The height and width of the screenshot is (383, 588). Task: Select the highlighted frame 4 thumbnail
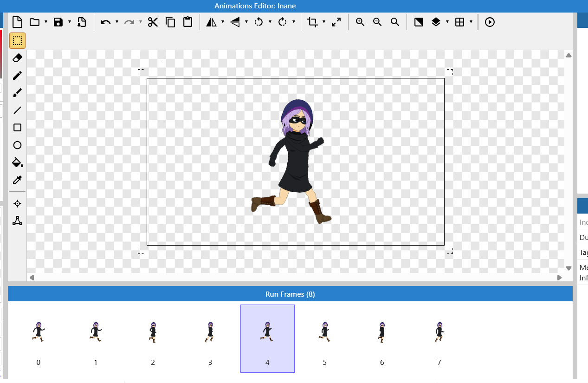click(267, 338)
